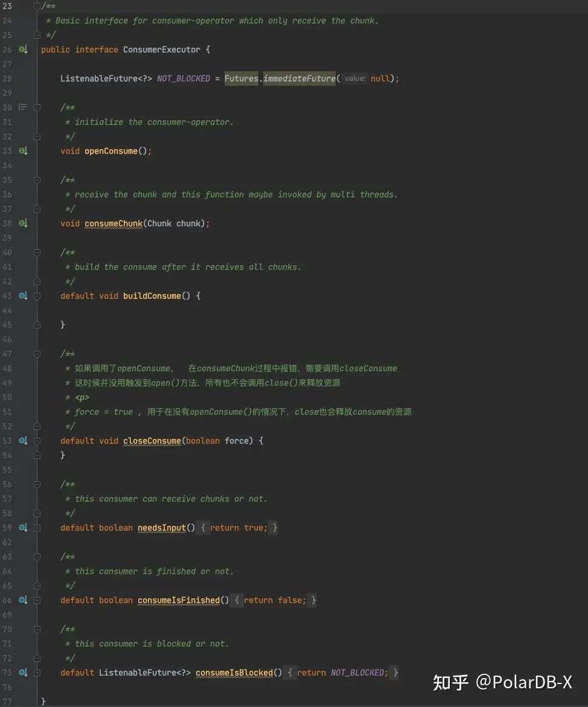Image resolution: width=588 pixels, height=707 pixels.
Task: Collapse the closeConsume method body fold
Action: tap(37, 441)
